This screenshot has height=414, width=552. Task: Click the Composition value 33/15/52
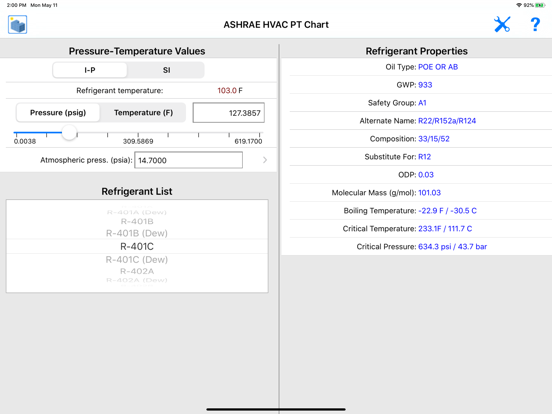click(434, 139)
